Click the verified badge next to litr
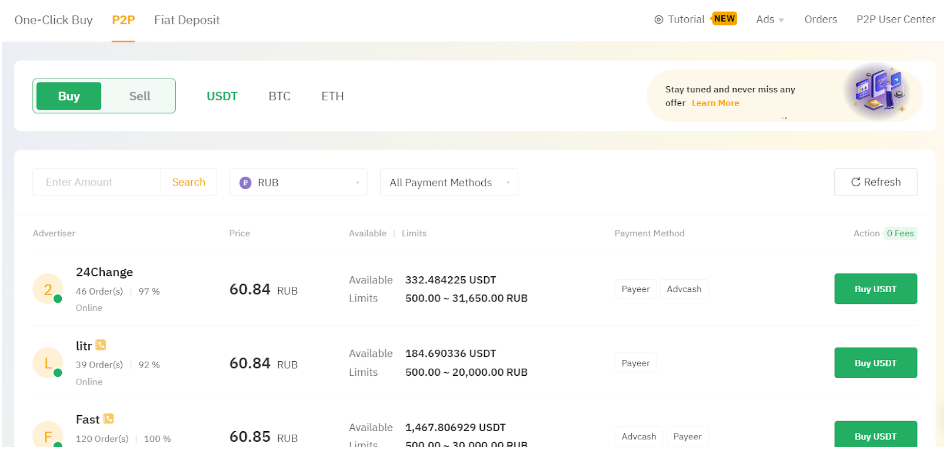This screenshot has width=951, height=459. click(101, 345)
